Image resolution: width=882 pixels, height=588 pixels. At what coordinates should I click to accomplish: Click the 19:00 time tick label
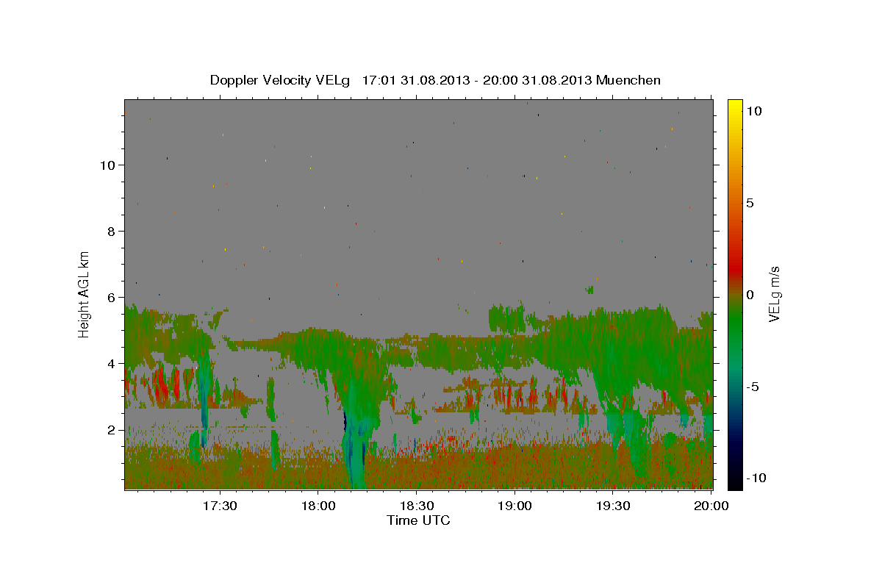pyautogui.click(x=515, y=506)
